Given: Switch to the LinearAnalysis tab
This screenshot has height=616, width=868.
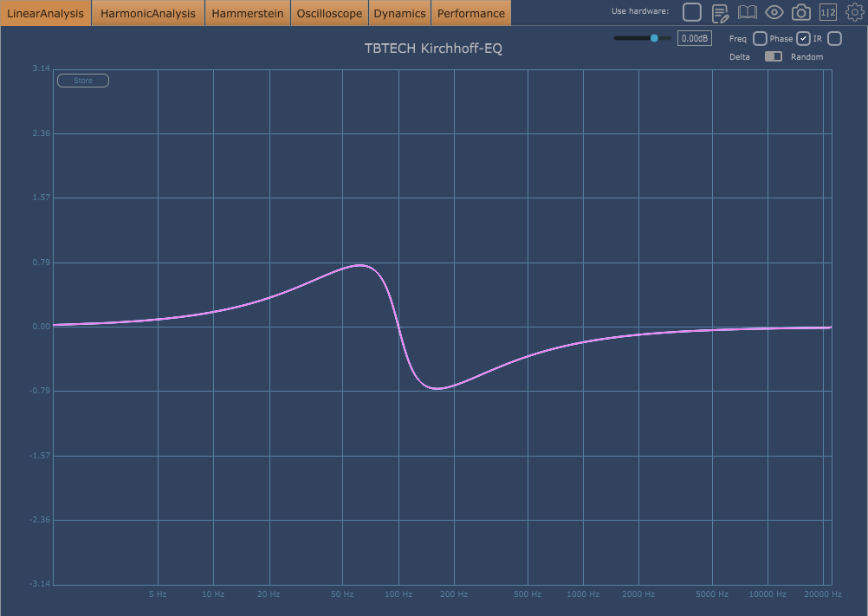Looking at the screenshot, I should coord(45,13).
